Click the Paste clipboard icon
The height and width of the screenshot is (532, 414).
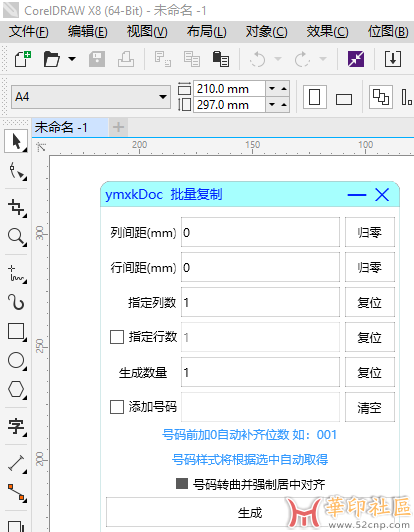coord(221,59)
